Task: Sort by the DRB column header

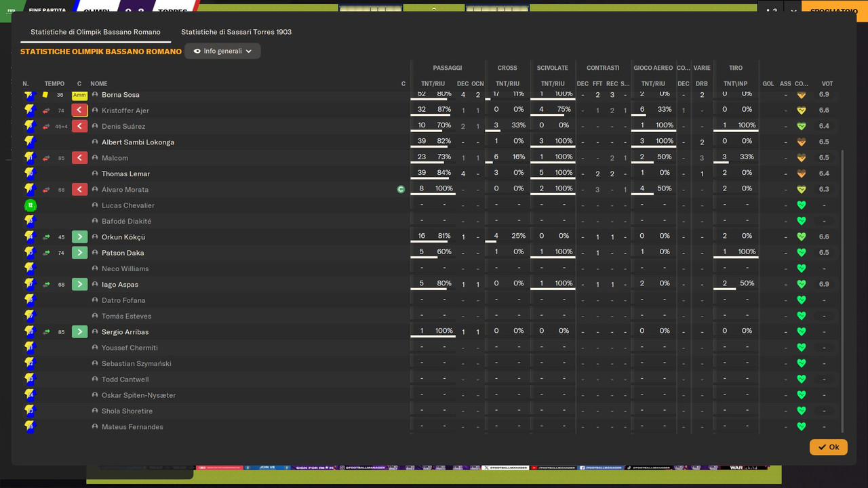Action: 702,84
